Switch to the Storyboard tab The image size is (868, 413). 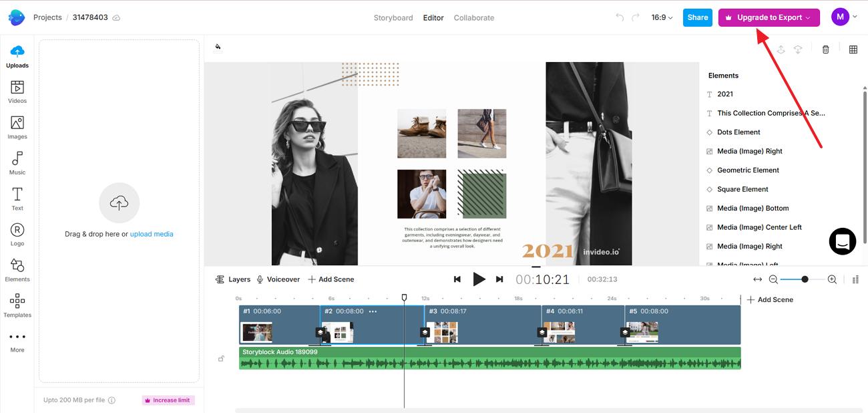pos(393,17)
